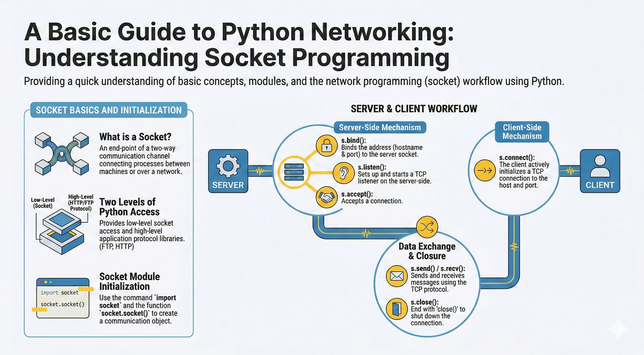
Task: Click text 'Sets up and starts a TCP'
Action: [x=392, y=174]
